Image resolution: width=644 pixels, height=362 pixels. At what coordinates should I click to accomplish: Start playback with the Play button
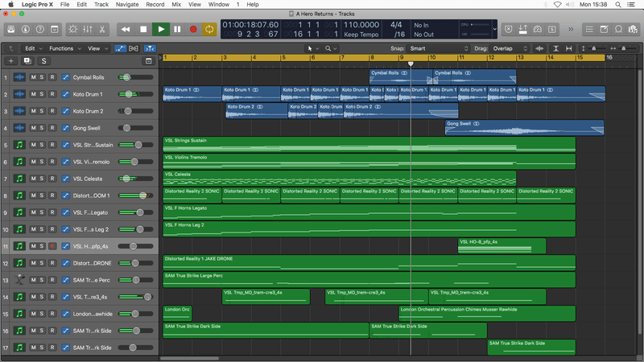(160, 29)
